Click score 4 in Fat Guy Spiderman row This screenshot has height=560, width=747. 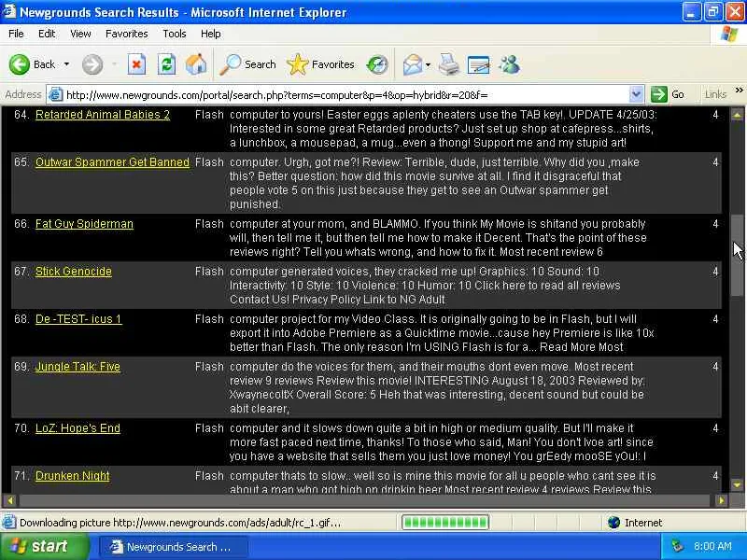(x=715, y=224)
